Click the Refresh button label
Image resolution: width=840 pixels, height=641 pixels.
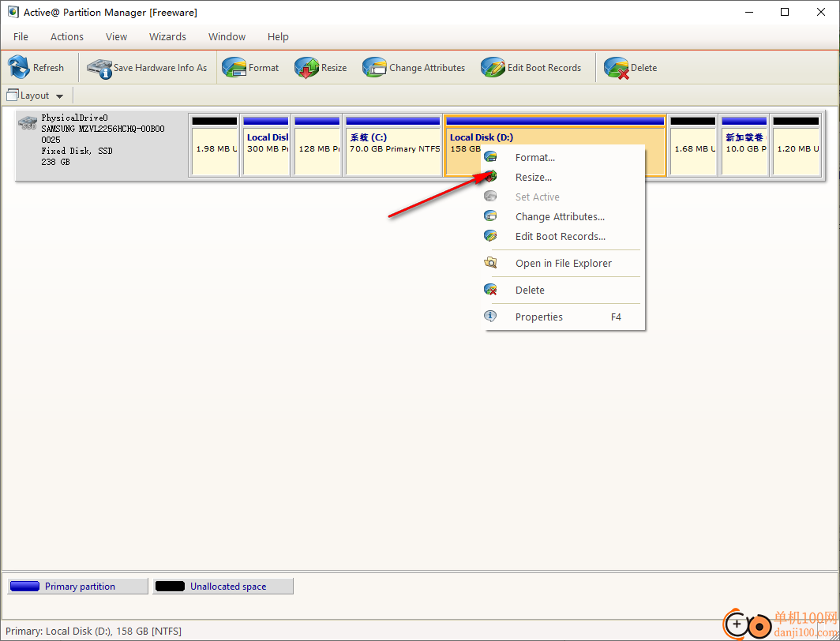point(48,68)
